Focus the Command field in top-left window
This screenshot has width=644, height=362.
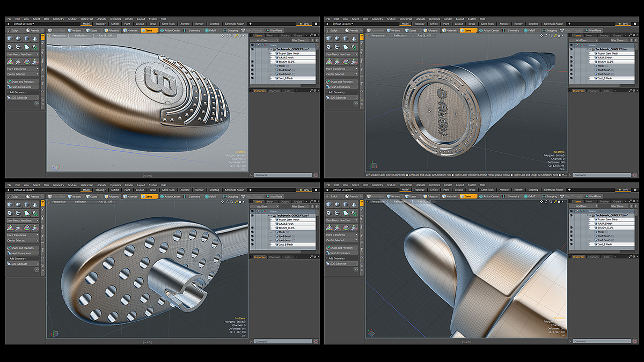(283, 175)
